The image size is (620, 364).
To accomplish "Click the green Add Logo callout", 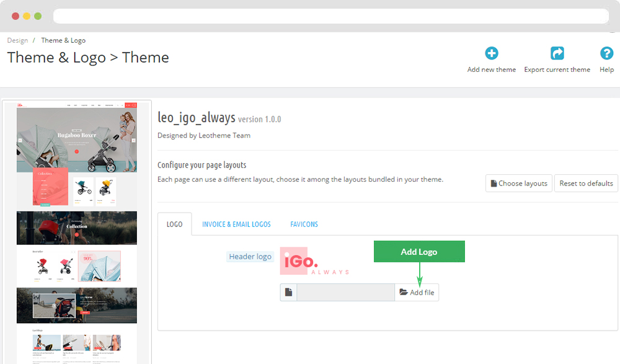I will (419, 252).
